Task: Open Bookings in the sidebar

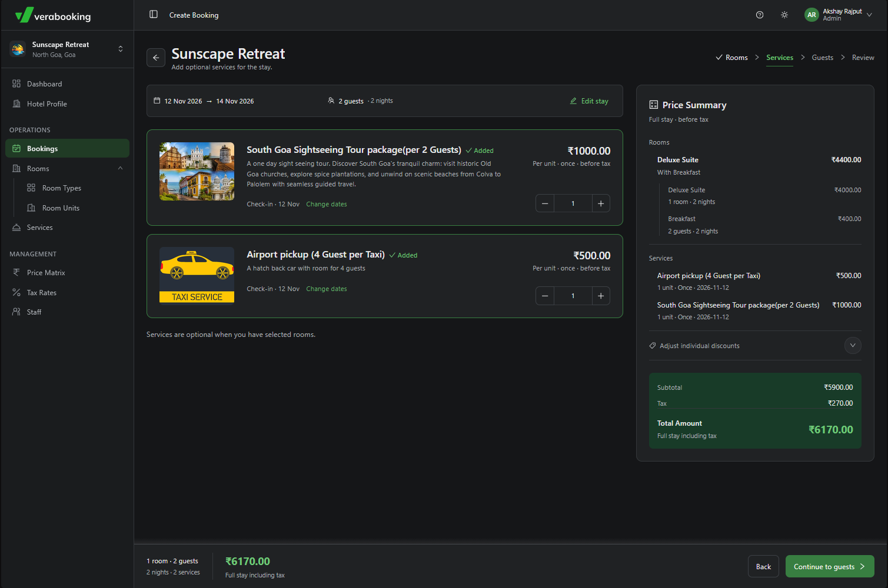Action: click(67, 148)
